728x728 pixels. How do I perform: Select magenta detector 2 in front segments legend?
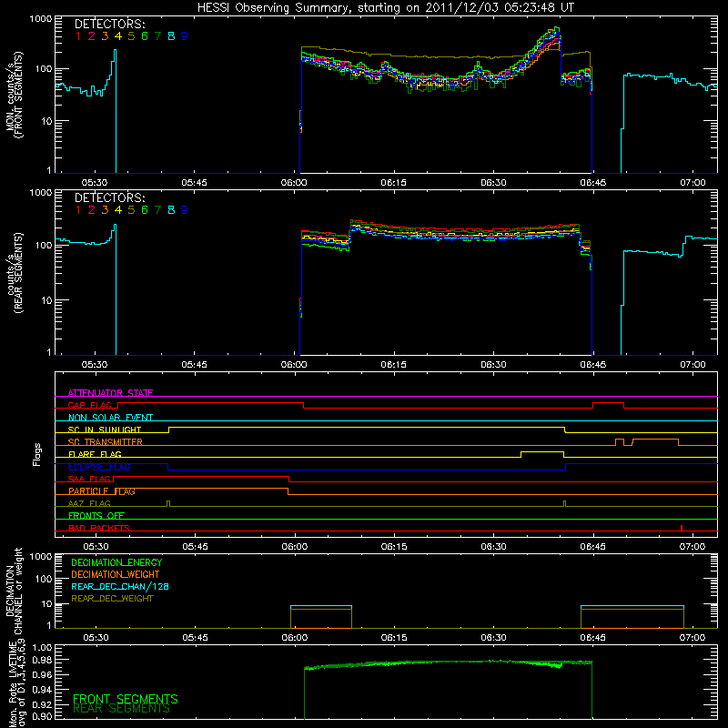92,36
